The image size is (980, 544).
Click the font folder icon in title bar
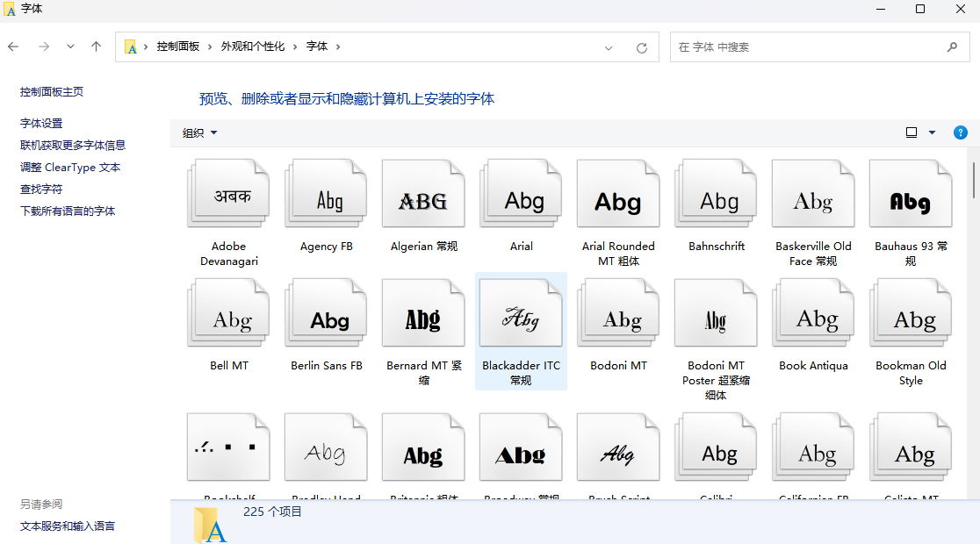(x=10, y=9)
